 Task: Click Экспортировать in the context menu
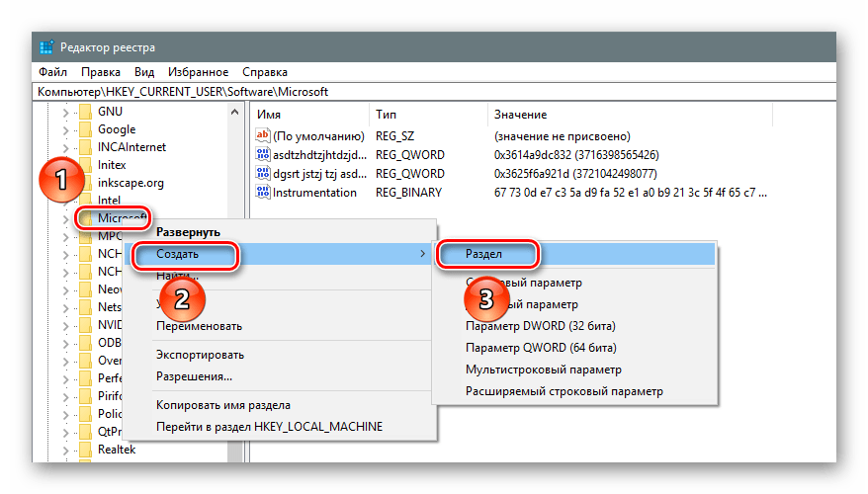pyautogui.click(x=200, y=355)
